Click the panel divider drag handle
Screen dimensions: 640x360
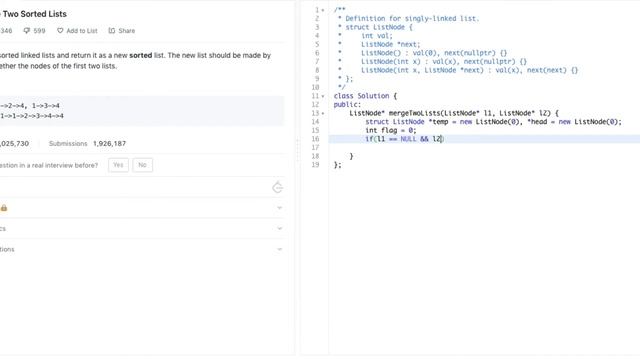click(298, 149)
